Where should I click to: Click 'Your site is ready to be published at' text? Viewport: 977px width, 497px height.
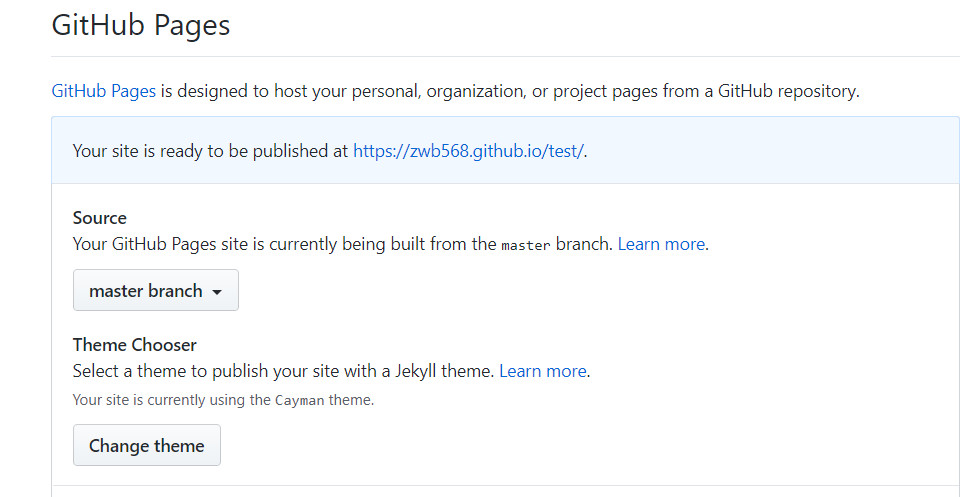pyautogui.click(x=210, y=151)
